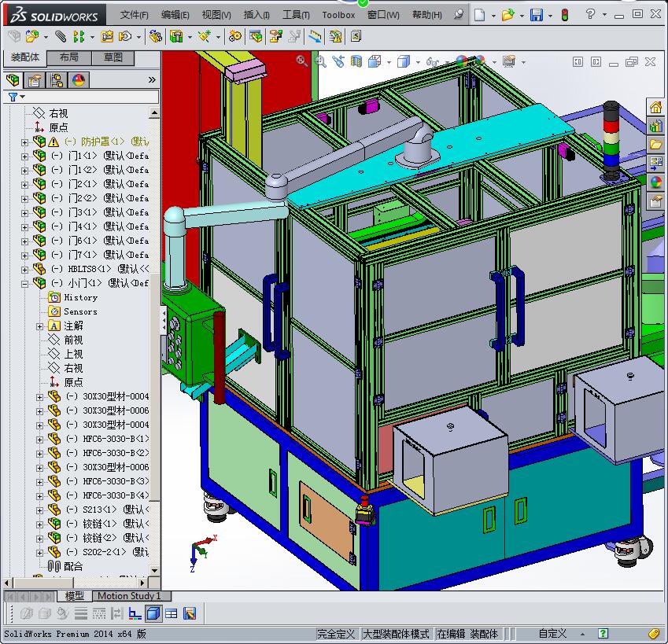668x644 pixels.
Task: Open the FeatureManager design tree tab
Action: pyautogui.click(x=13, y=80)
